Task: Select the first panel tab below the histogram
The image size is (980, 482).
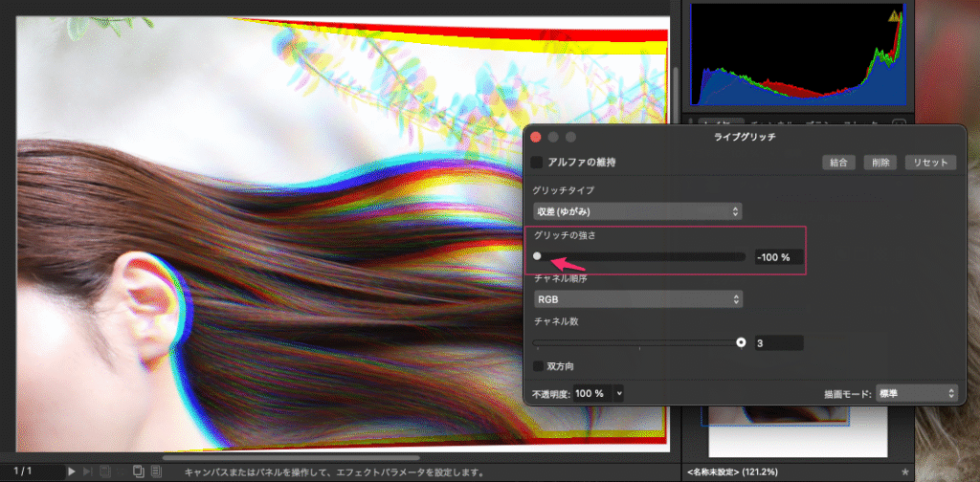Action: click(716, 123)
